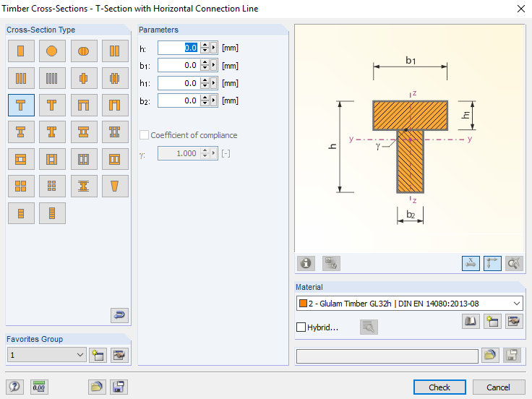The image size is (532, 399).
Task: Click the Cancel button
Action: point(498,387)
